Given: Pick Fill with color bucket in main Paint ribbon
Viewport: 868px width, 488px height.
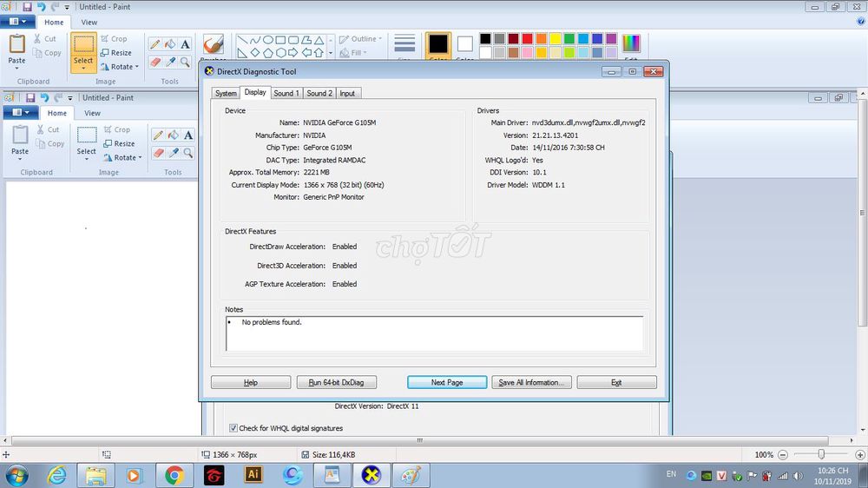Looking at the screenshot, I should (170, 44).
